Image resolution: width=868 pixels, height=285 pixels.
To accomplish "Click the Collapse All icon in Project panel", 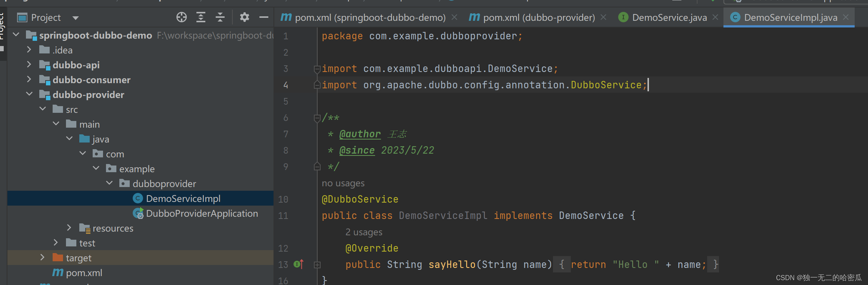I will click(220, 17).
